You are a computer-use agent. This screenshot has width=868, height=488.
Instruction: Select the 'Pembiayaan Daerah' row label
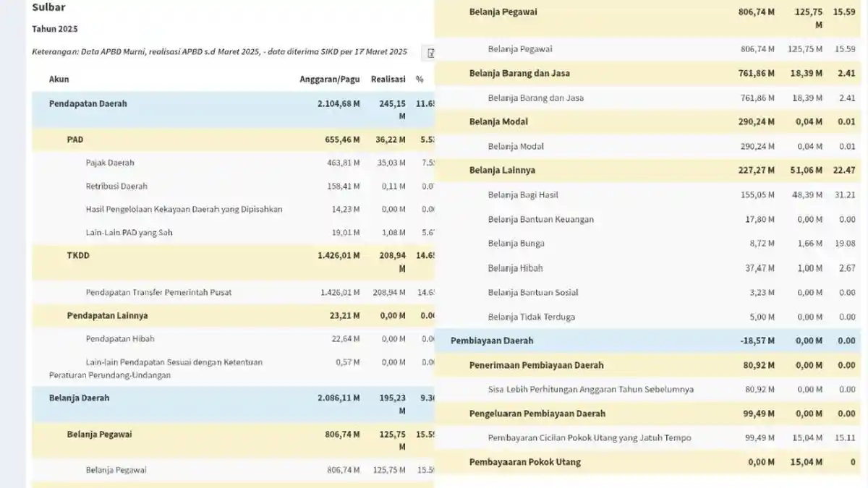pyautogui.click(x=492, y=341)
